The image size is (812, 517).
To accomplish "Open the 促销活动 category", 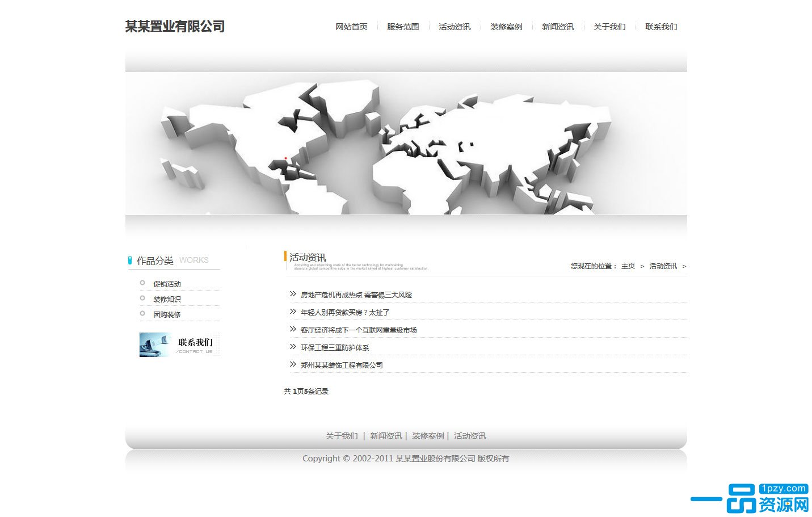I will click(x=167, y=284).
